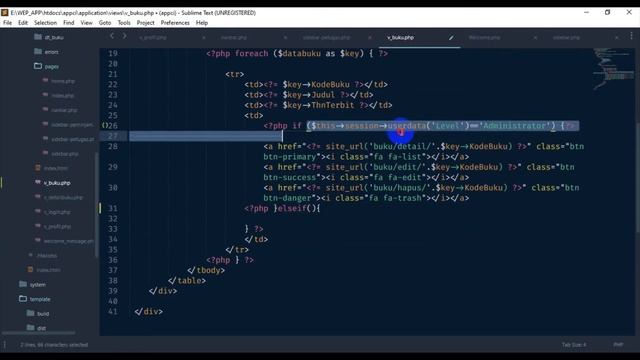Close the v_profil.php tab
Image resolution: width=640 pixels, height=360 pixels.
[204, 38]
